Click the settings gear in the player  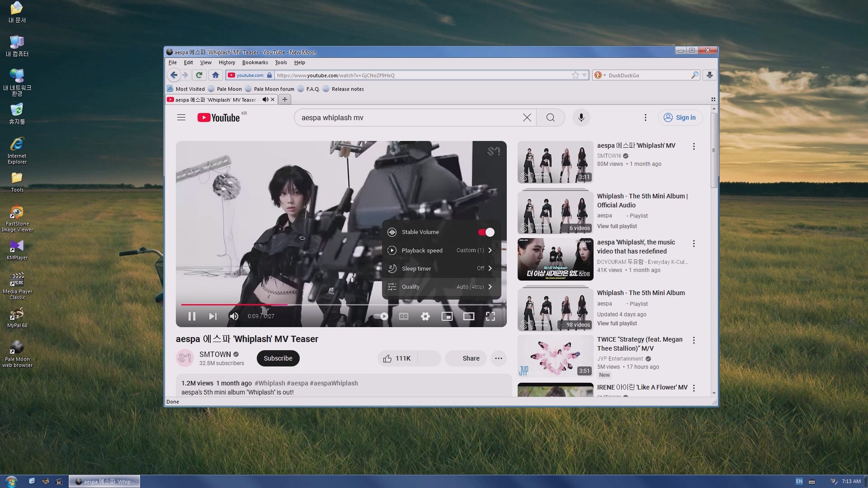coord(425,316)
